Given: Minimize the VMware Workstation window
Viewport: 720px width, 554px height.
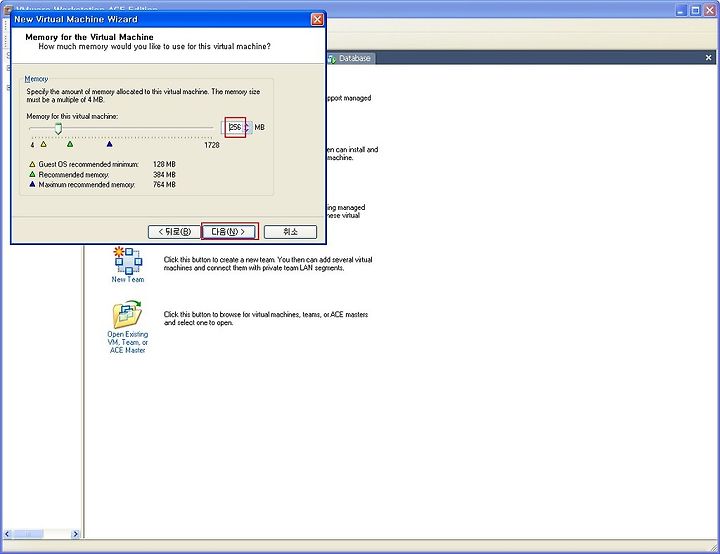Looking at the screenshot, I should (681, 10).
